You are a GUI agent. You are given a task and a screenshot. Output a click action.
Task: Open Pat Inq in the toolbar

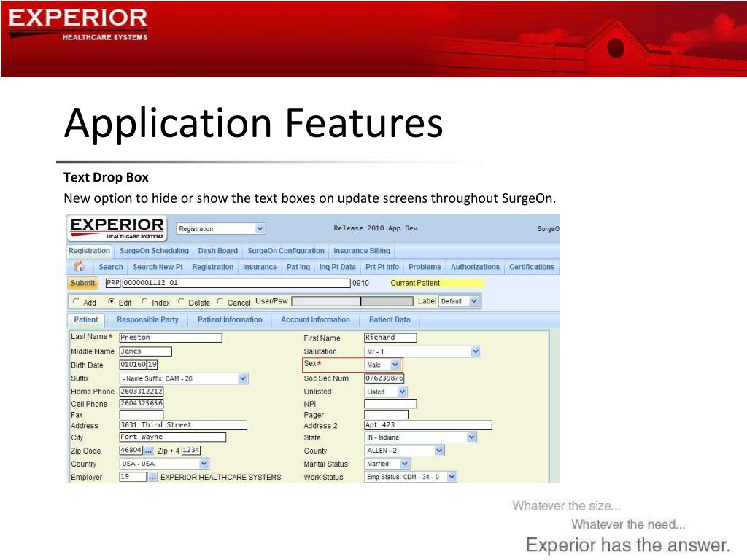298,267
